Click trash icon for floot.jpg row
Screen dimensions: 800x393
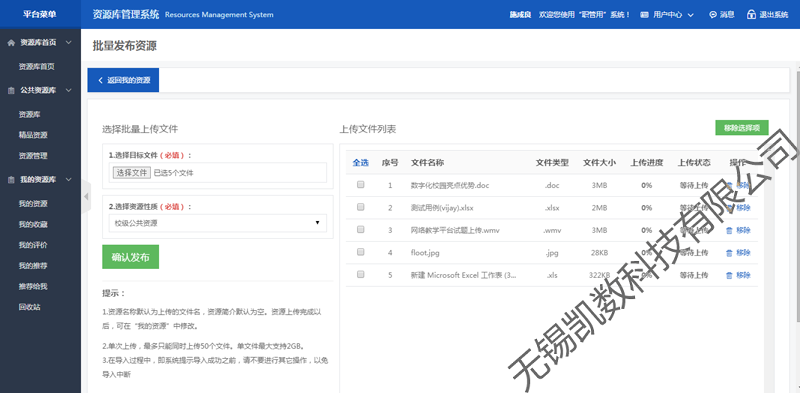click(729, 253)
